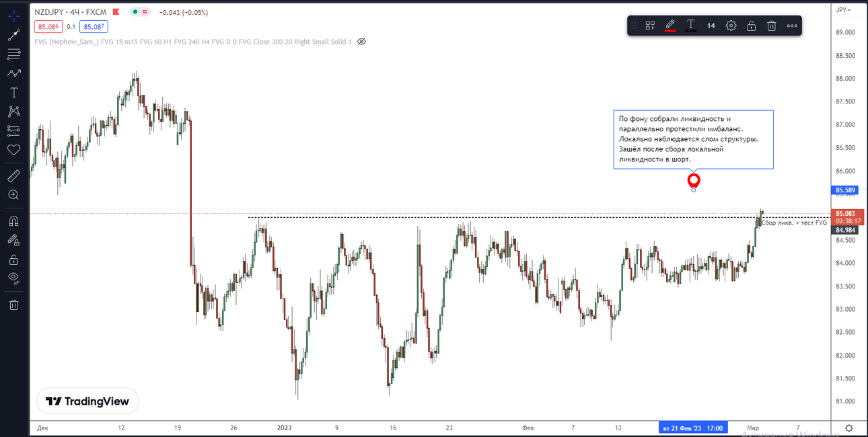The height and width of the screenshot is (437, 868).
Task: Open the forecasting and measurement tools
Action: tap(13, 130)
